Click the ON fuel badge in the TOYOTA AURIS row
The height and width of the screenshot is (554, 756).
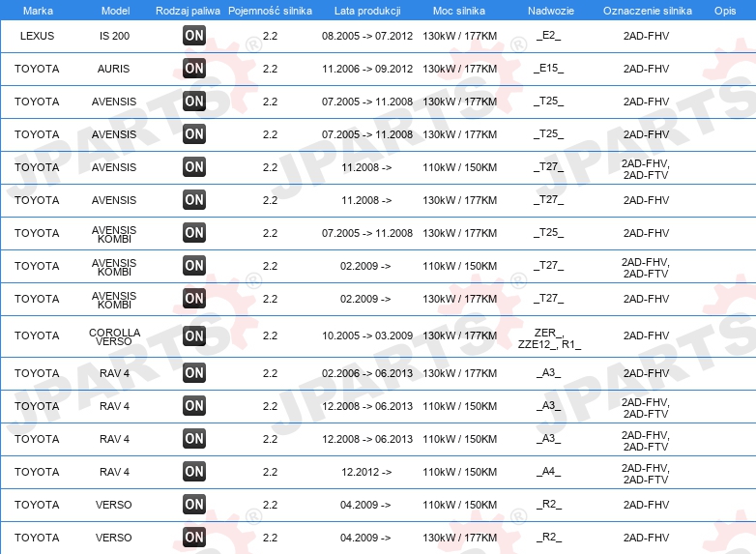[194, 68]
